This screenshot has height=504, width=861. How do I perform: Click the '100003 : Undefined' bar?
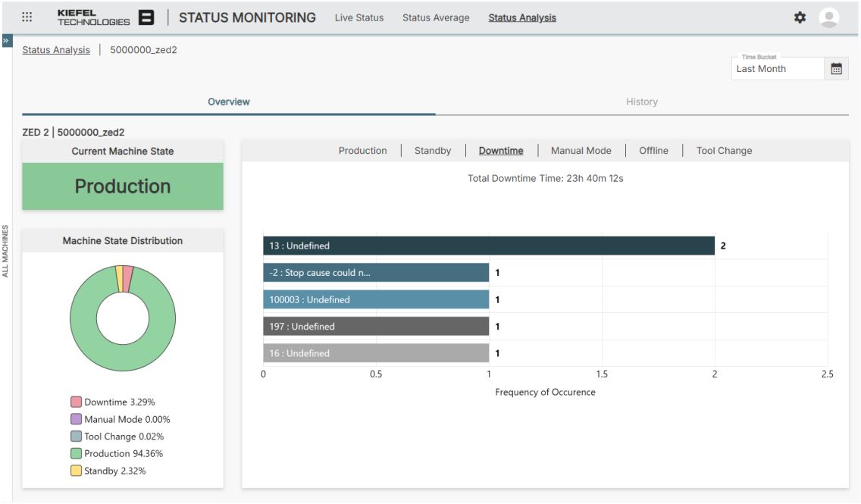pos(376,299)
